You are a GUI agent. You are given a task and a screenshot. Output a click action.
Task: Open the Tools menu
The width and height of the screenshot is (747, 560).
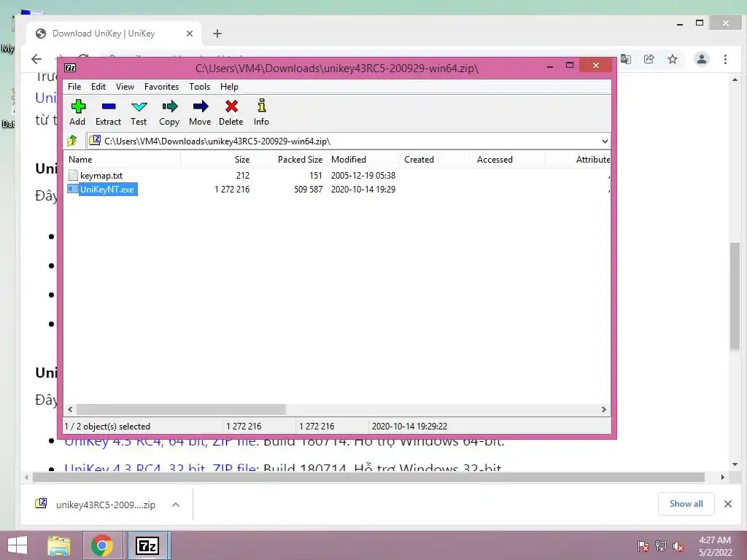point(199,87)
